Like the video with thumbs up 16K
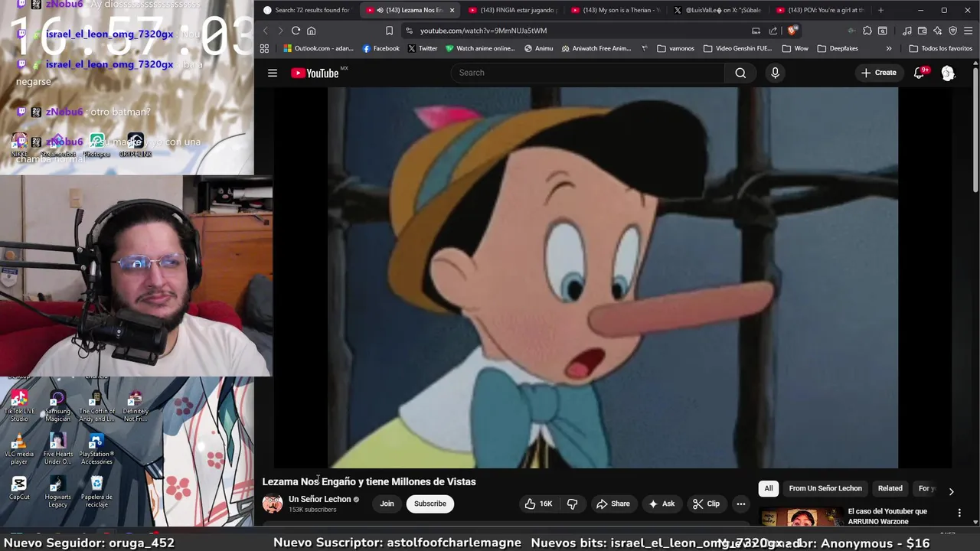 538,504
